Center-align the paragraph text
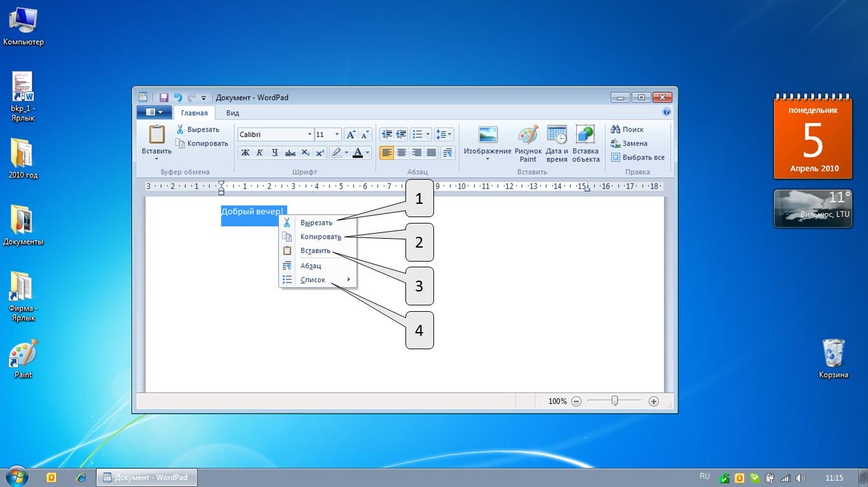 click(402, 153)
